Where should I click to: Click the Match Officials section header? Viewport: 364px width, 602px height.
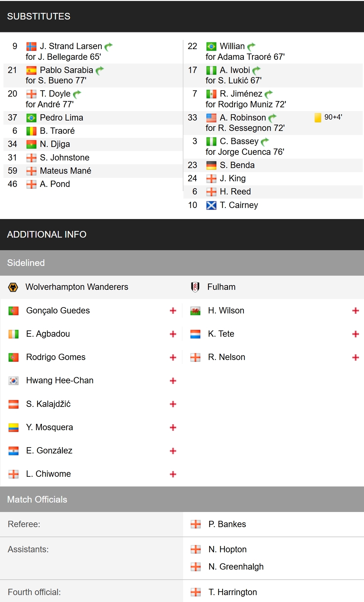click(37, 499)
